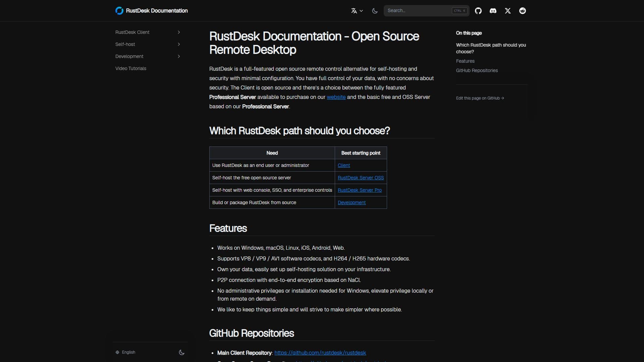Viewport: 644px width, 362px height.
Task: Toggle theme with sidebar footer moon icon
Action: click(x=182, y=352)
